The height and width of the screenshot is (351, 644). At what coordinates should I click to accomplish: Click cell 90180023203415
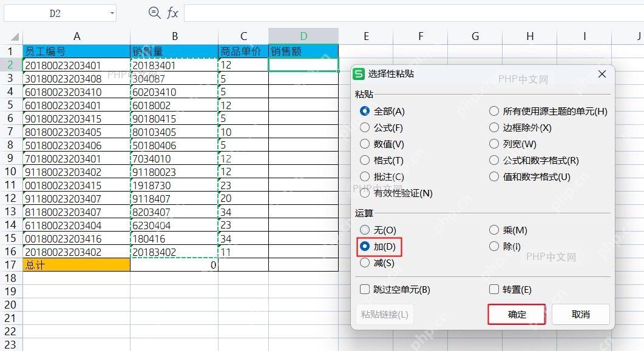tap(76, 118)
